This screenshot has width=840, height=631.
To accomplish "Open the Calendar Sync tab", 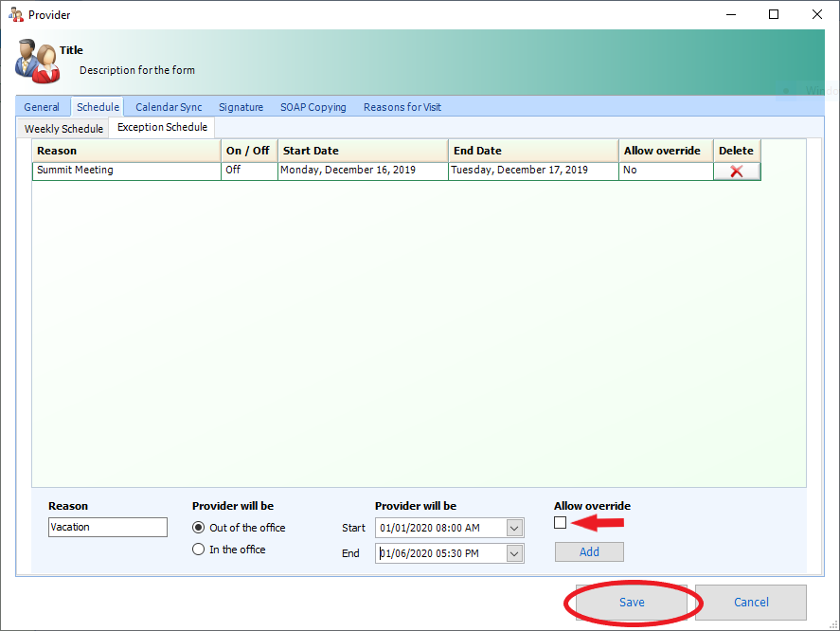I will (x=168, y=107).
